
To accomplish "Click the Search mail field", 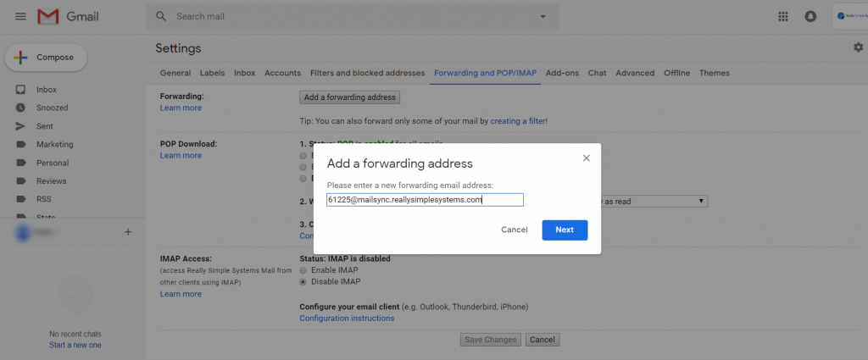I will [x=352, y=17].
